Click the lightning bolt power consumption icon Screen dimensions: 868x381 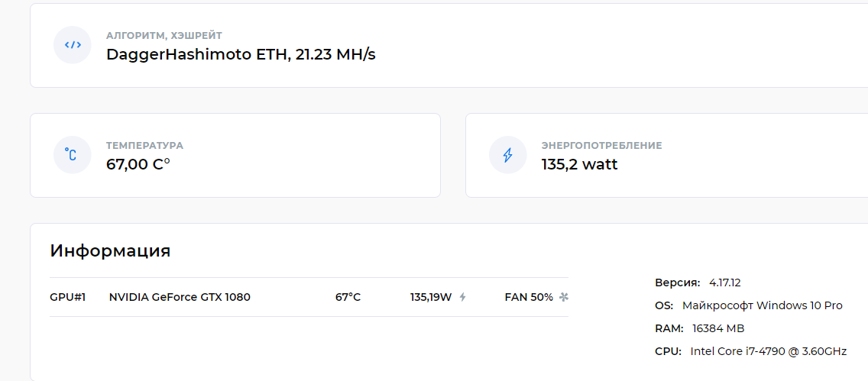[x=507, y=155]
